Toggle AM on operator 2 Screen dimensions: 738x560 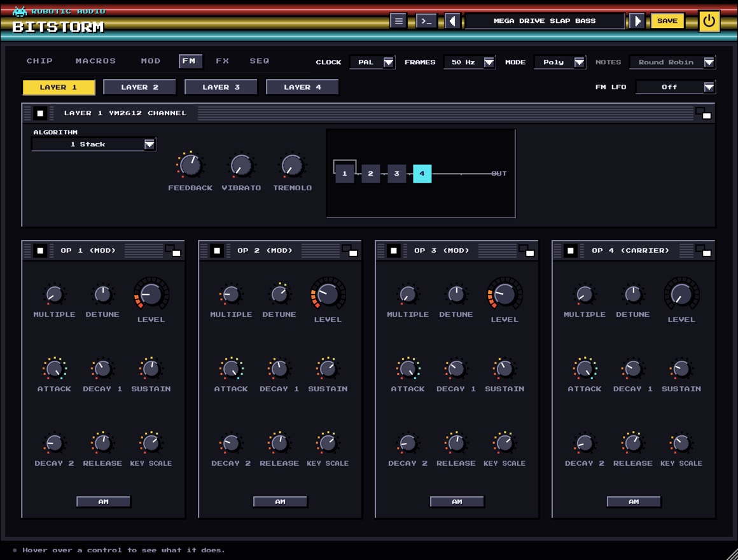click(281, 501)
